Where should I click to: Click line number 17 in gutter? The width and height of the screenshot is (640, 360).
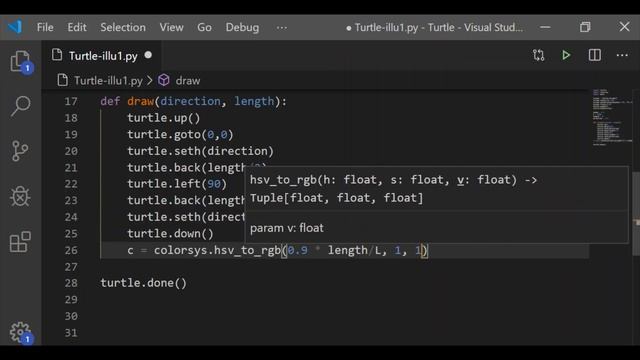71,101
